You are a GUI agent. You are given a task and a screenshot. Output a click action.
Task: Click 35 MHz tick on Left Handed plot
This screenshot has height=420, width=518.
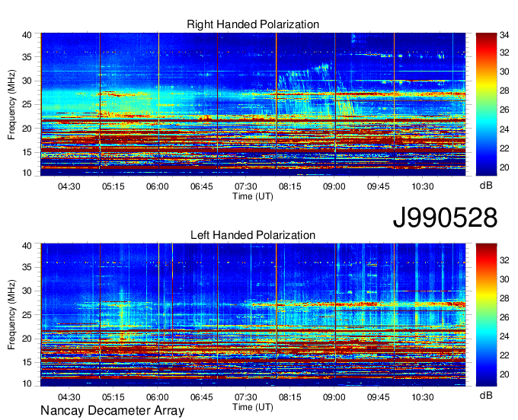tap(27, 267)
